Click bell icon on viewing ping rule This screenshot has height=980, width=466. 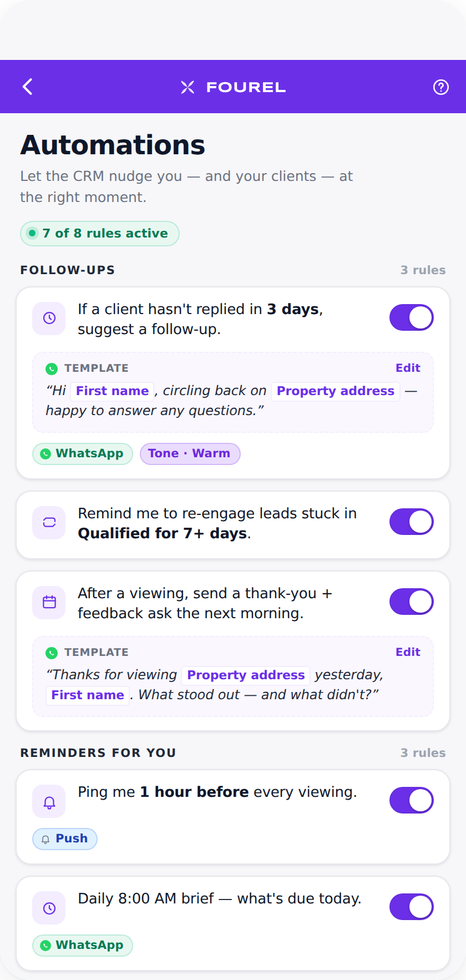tap(49, 802)
